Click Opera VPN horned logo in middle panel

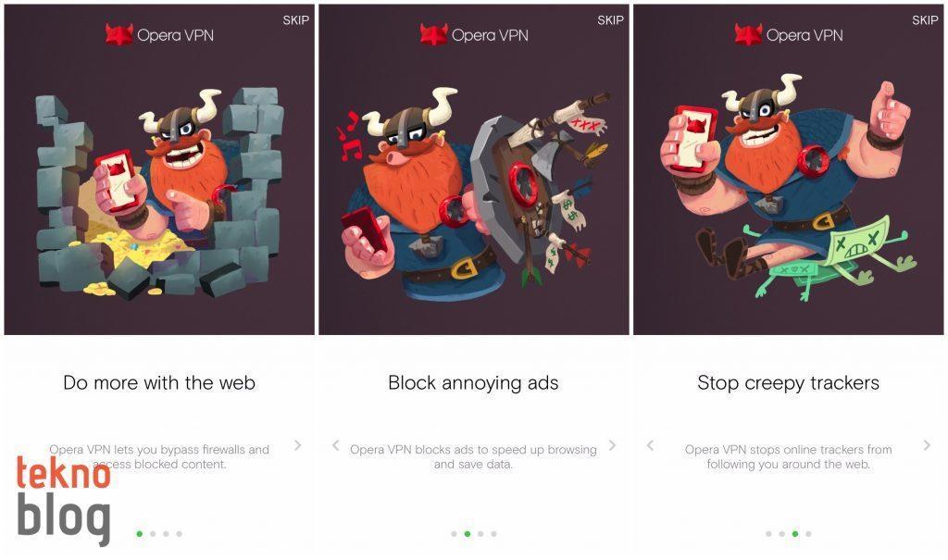[x=433, y=34]
